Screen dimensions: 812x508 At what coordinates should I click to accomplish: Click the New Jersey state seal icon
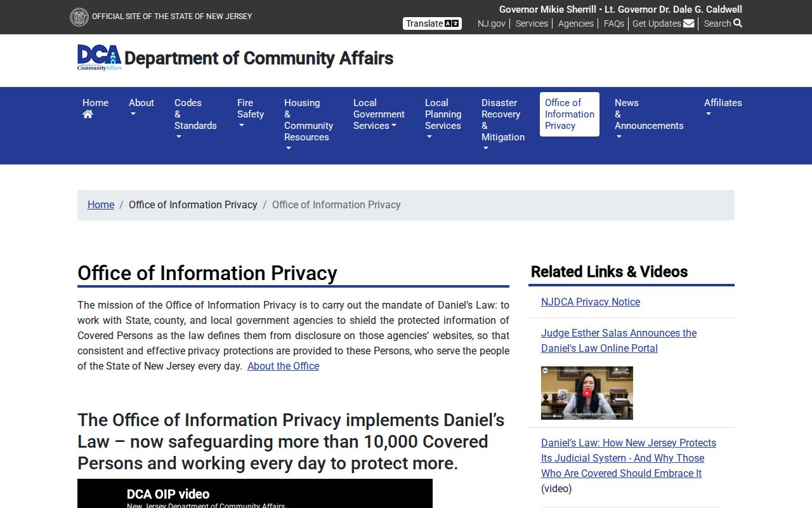79,17
